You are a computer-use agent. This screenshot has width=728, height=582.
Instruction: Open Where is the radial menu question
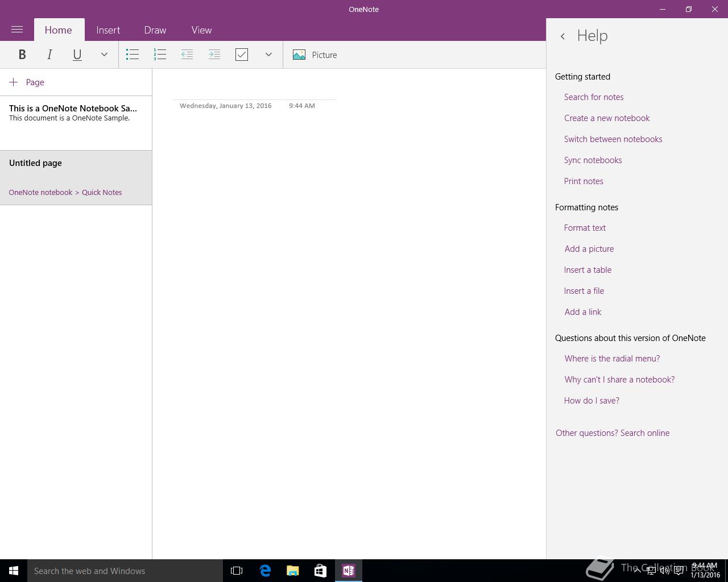click(x=612, y=359)
